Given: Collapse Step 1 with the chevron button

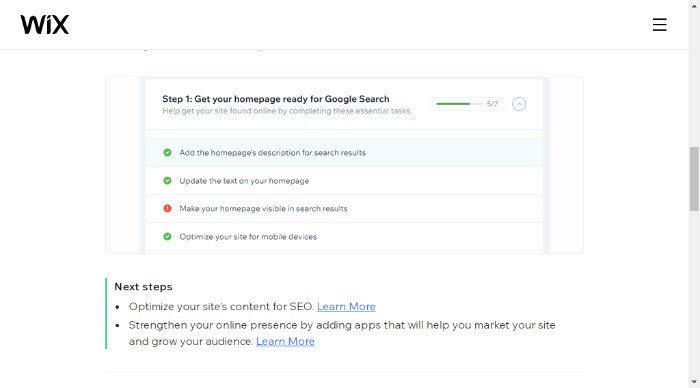Looking at the screenshot, I should tap(519, 104).
